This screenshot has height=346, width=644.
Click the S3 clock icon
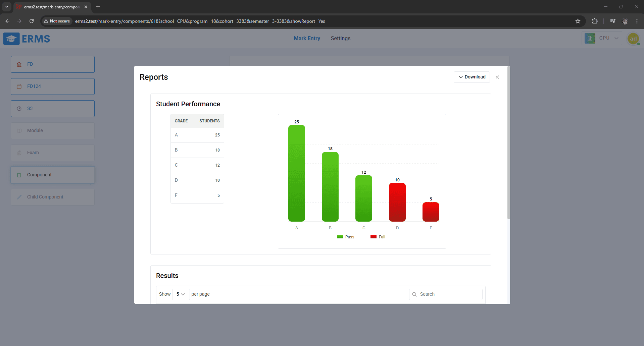pyautogui.click(x=19, y=108)
